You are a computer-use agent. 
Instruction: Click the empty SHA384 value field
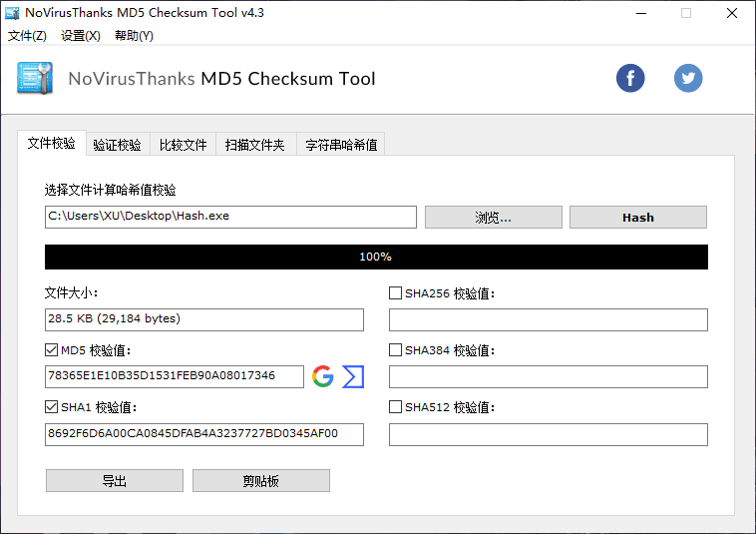[x=549, y=376]
